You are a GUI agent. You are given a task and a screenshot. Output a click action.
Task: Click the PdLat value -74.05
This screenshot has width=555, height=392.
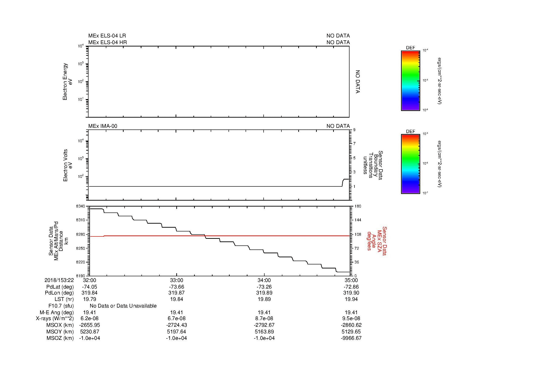pos(89,287)
